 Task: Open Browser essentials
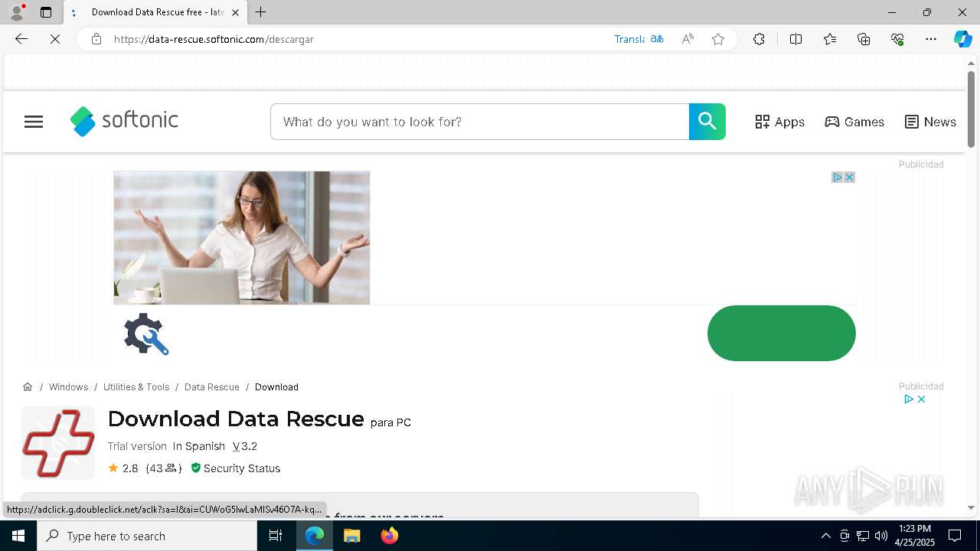tap(897, 39)
